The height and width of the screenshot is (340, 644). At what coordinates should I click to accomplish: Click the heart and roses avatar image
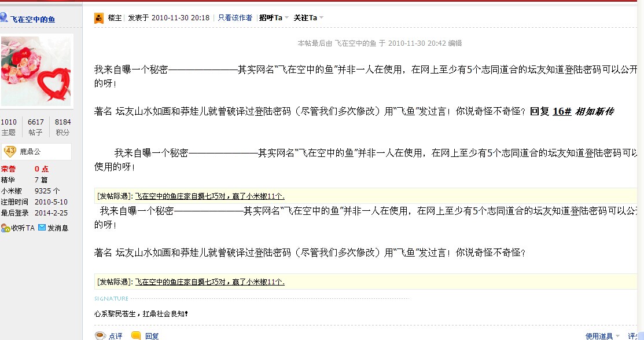tap(36, 71)
